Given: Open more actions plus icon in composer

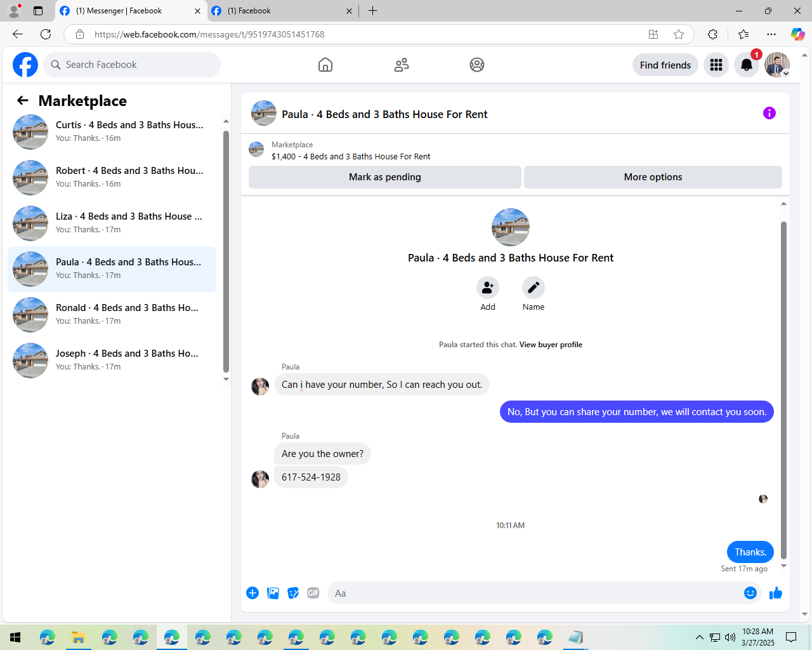Looking at the screenshot, I should [x=252, y=593].
